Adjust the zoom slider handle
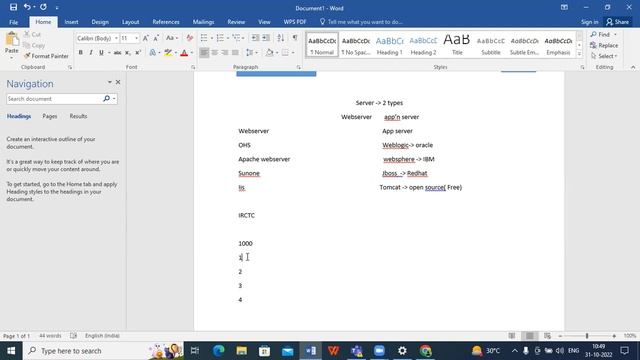 point(587,336)
